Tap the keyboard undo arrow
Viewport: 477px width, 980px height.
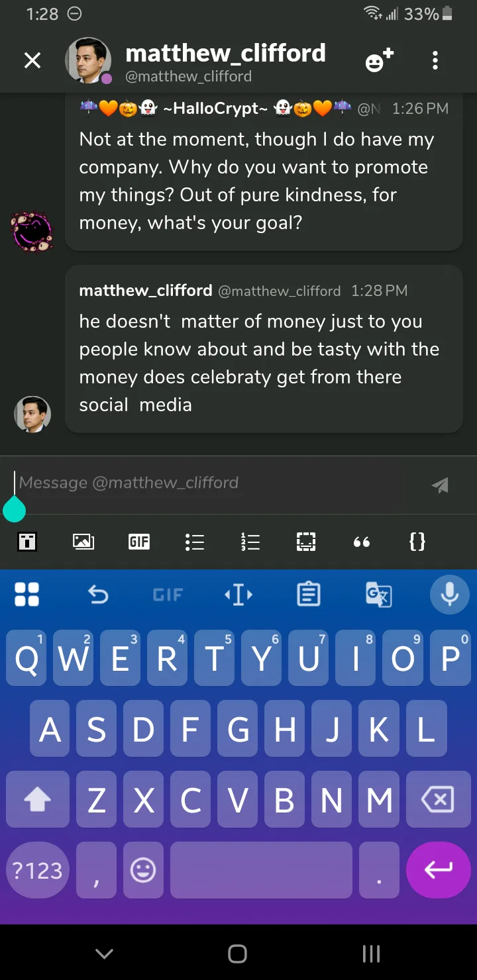click(x=98, y=595)
